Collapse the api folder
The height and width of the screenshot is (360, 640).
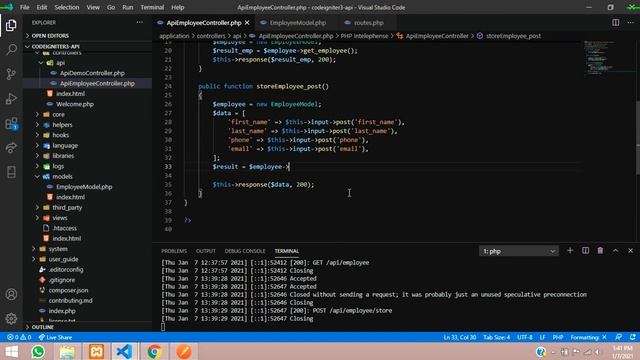(87, 63)
